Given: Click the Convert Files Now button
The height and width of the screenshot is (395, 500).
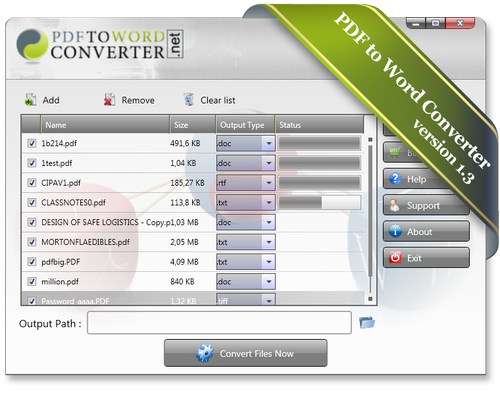Looking at the screenshot, I should click(x=245, y=353).
